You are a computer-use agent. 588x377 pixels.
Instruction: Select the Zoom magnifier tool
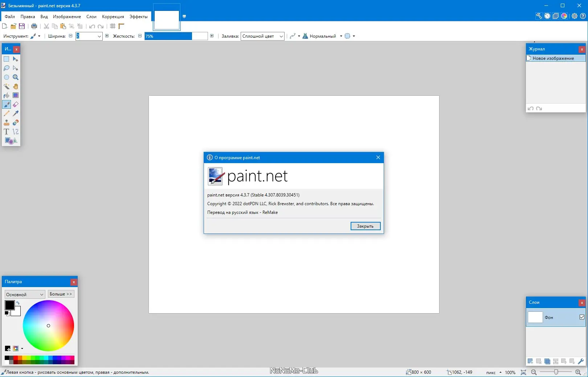point(16,77)
